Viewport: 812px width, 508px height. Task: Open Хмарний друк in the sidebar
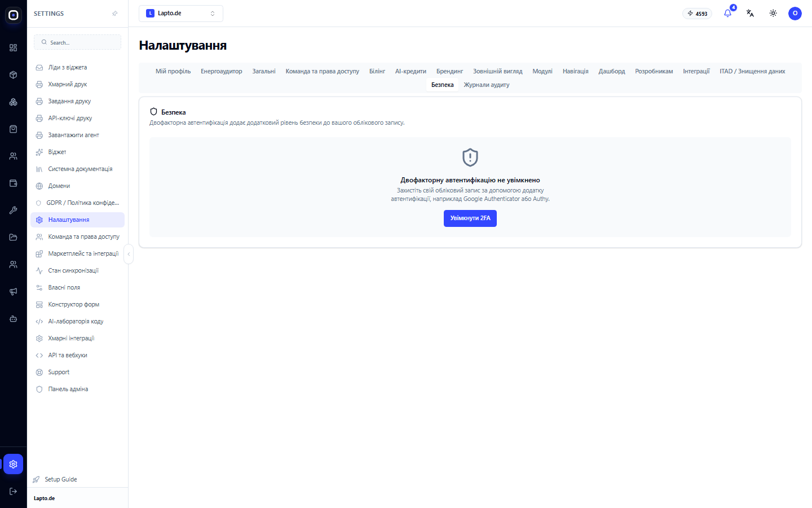point(78,84)
